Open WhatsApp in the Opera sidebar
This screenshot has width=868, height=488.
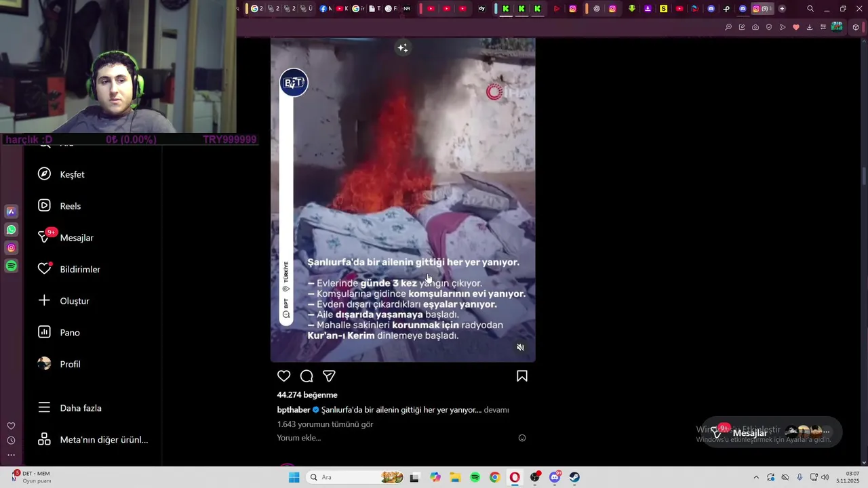11,230
